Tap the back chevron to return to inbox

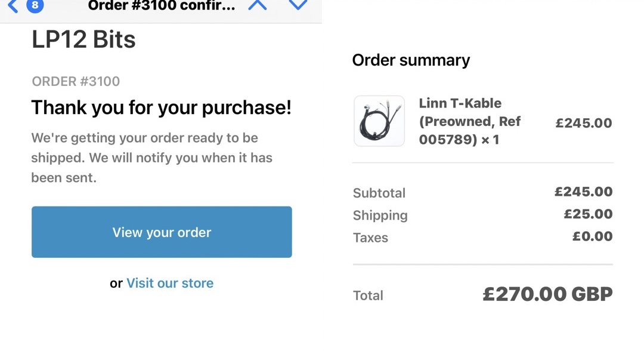point(13,6)
